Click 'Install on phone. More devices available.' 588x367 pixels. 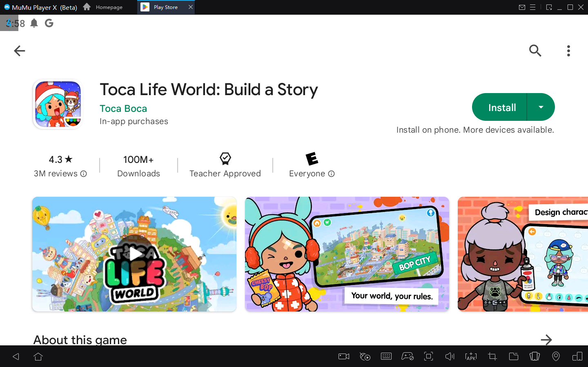point(475,130)
